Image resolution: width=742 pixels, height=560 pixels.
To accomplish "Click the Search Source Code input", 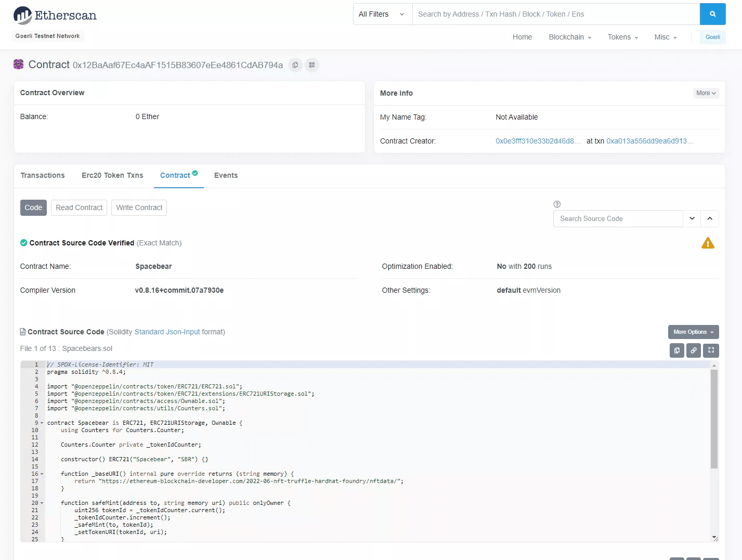I will 618,218.
